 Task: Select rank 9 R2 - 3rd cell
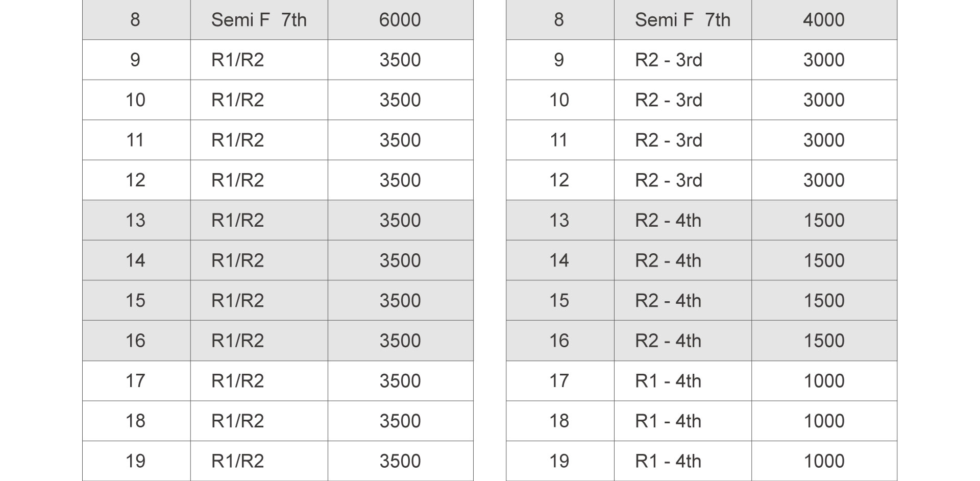point(682,60)
